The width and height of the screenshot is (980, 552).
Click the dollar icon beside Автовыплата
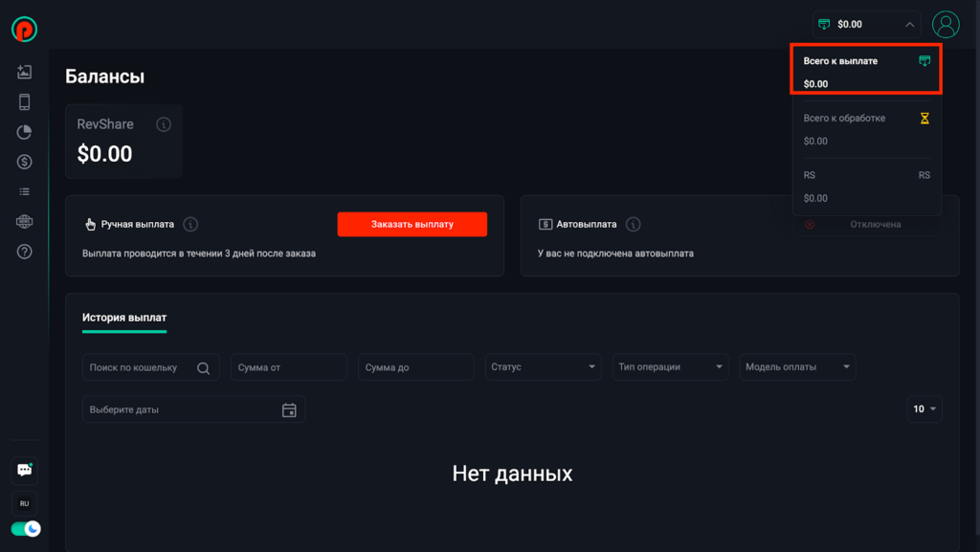point(546,224)
